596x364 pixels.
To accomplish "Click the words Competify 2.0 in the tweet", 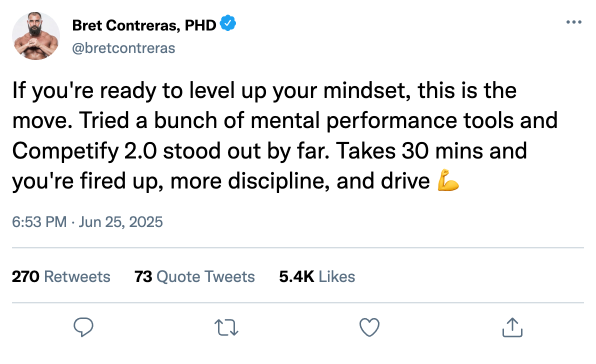I will point(84,151).
